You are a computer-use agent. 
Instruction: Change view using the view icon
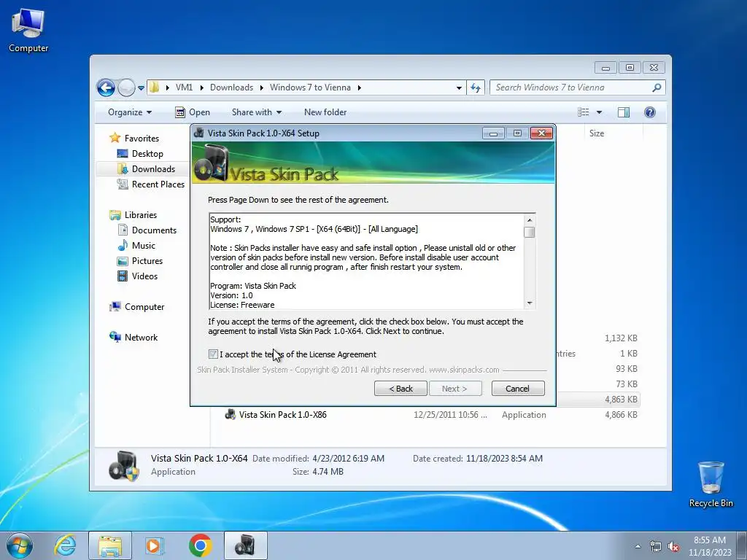583,112
